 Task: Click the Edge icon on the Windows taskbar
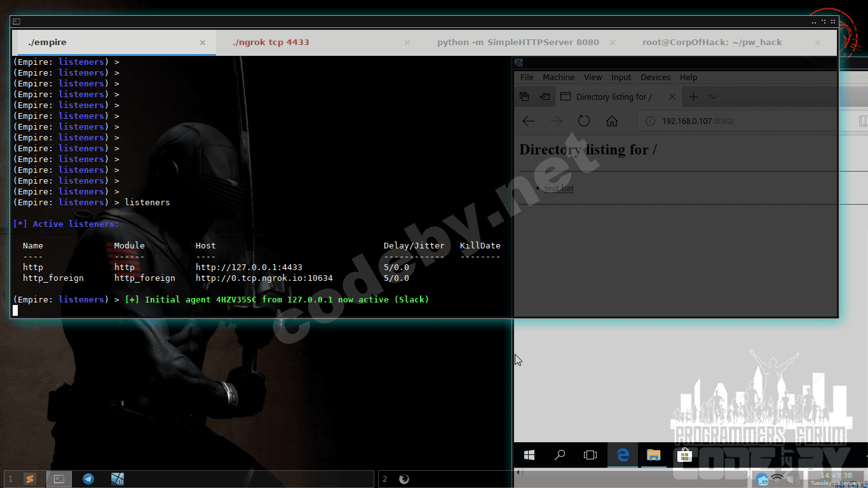(623, 455)
